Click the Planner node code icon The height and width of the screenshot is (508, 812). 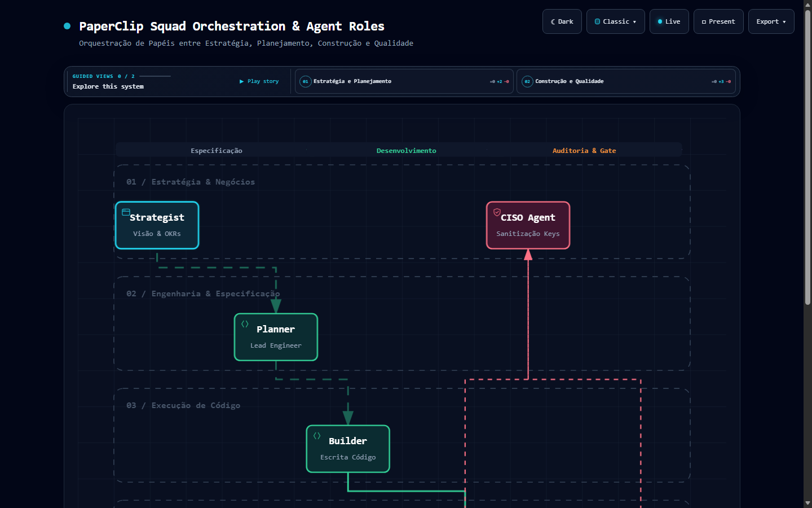245,324
